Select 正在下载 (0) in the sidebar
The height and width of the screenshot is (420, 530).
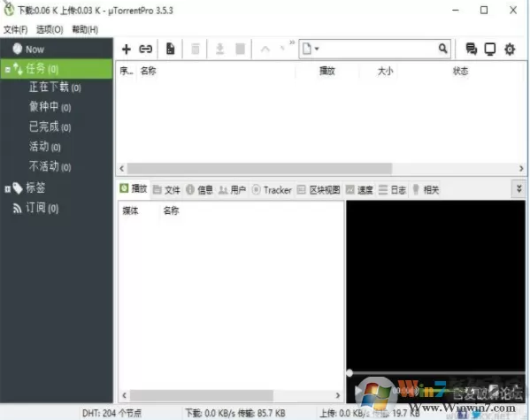coord(55,88)
